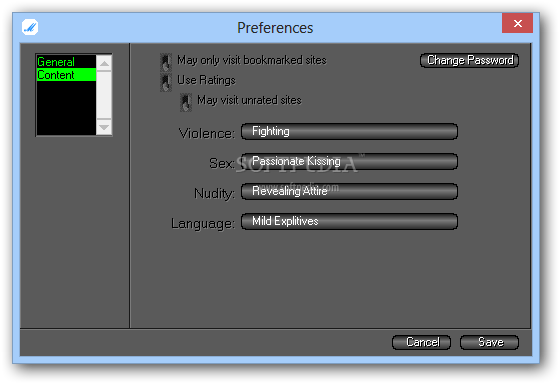The width and height of the screenshot is (560, 384).
Task: Click the Change Password button
Action: tap(469, 60)
